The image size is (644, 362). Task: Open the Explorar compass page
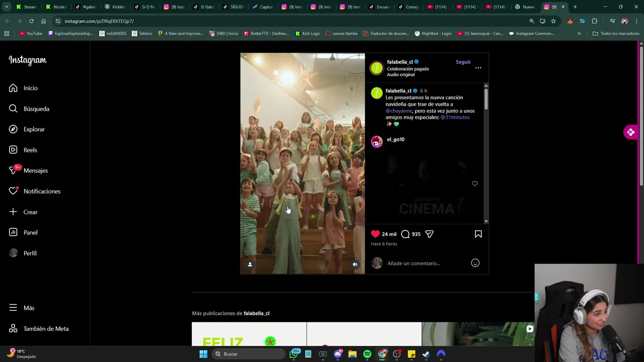27,129
